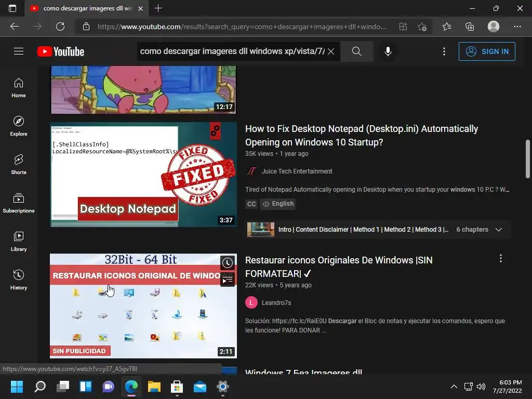
Task: Open Microsoft Store from taskbar
Action: pyautogui.click(x=177, y=387)
